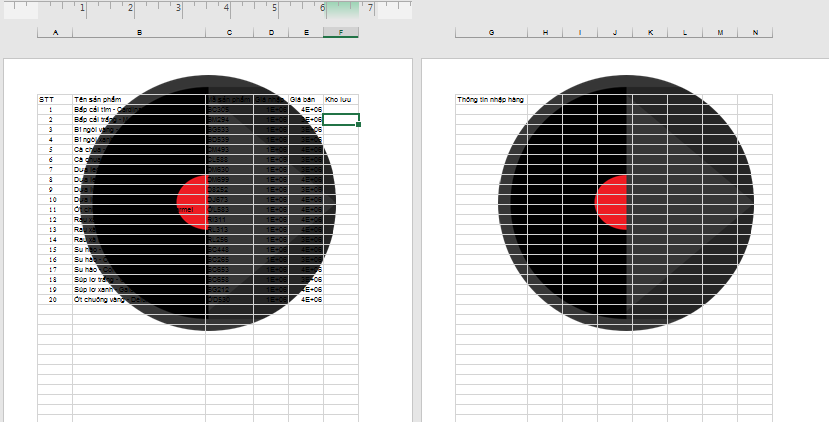Select column L header
This screenshot has width=829, height=422.
pos(685,32)
